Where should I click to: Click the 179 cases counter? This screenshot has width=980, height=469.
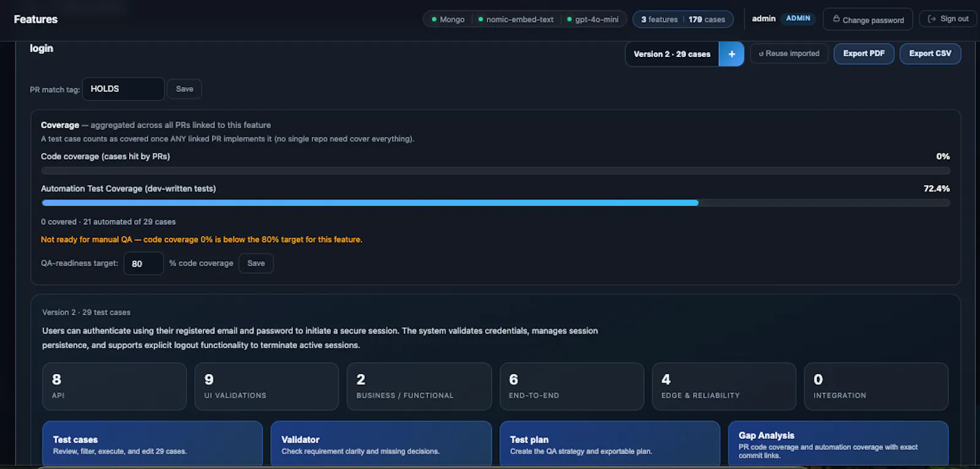pyautogui.click(x=706, y=20)
